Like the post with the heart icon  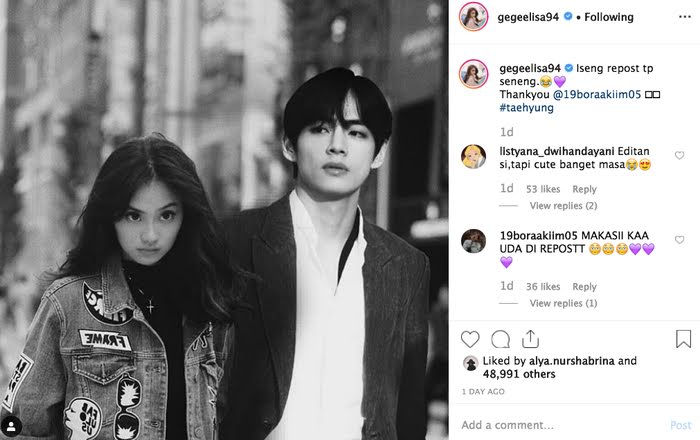470,340
